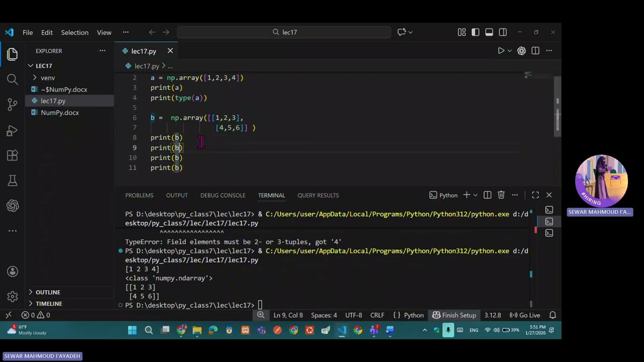Open the Source Control view

tap(12, 105)
